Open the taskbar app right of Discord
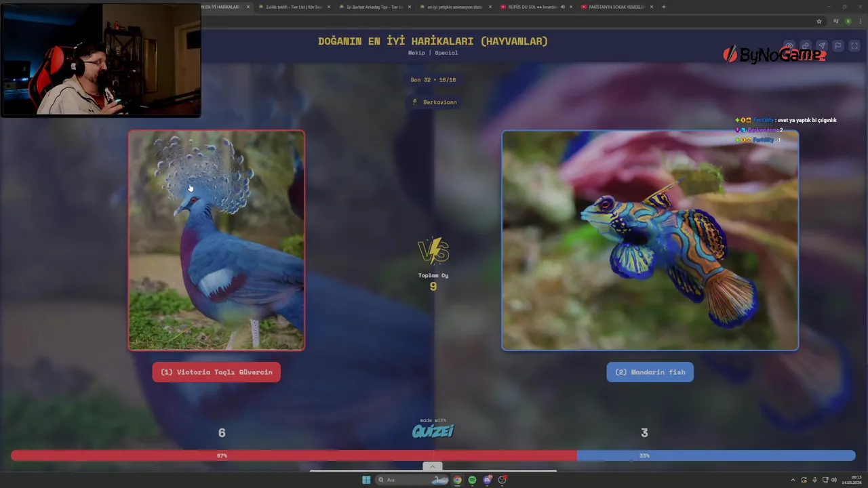The height and width of the screenshot is (488, 868). pyautogui.click(x=502, y=480)
